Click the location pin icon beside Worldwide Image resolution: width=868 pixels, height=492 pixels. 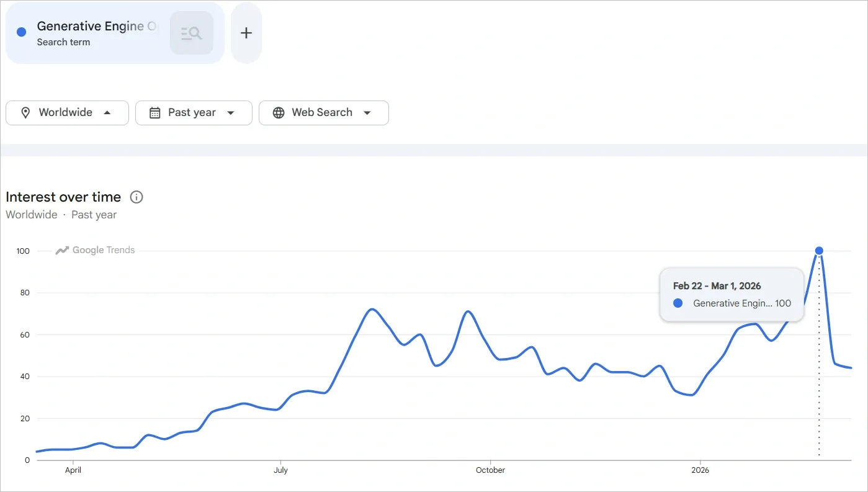tap(25, 112)
